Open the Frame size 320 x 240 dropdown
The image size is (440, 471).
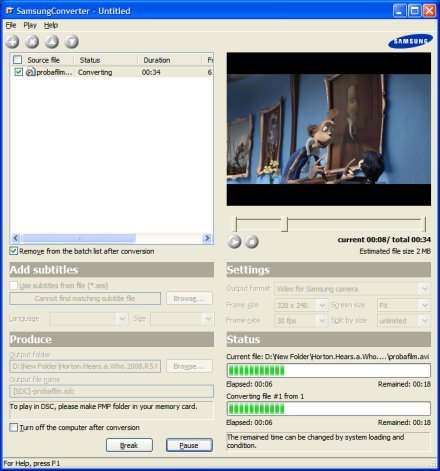(322, 305)
